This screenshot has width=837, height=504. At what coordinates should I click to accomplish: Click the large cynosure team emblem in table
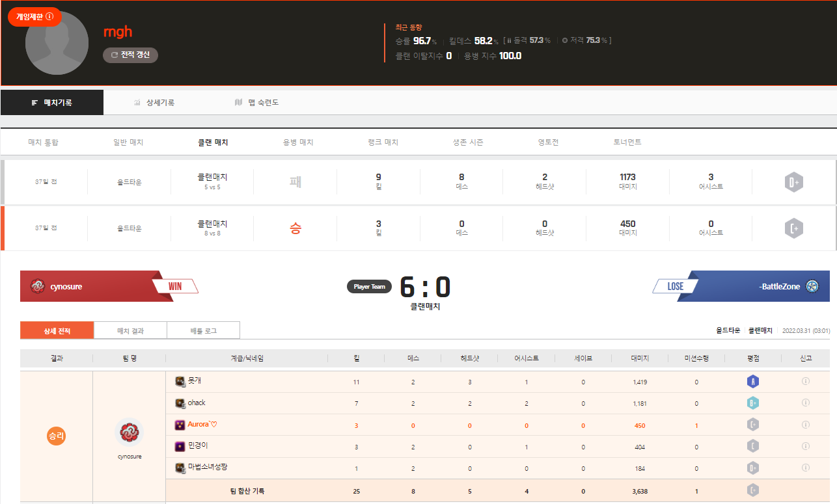click(x=129, y=432)
